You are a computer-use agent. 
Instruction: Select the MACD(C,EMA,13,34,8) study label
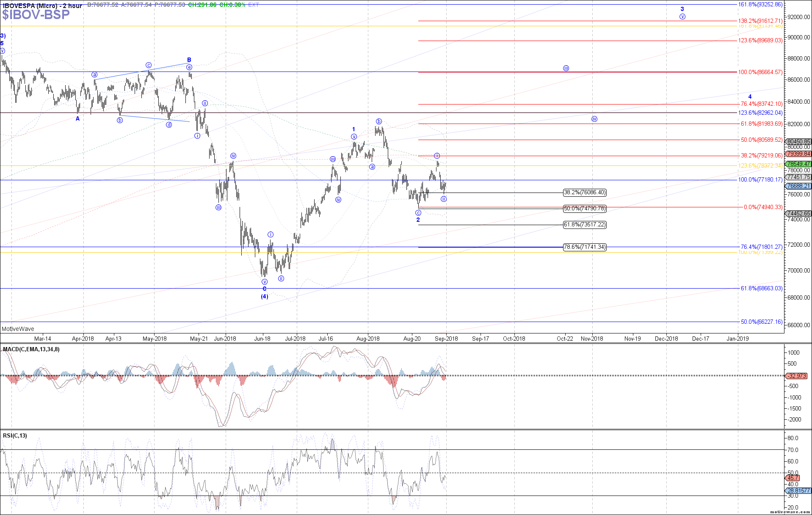31,349
